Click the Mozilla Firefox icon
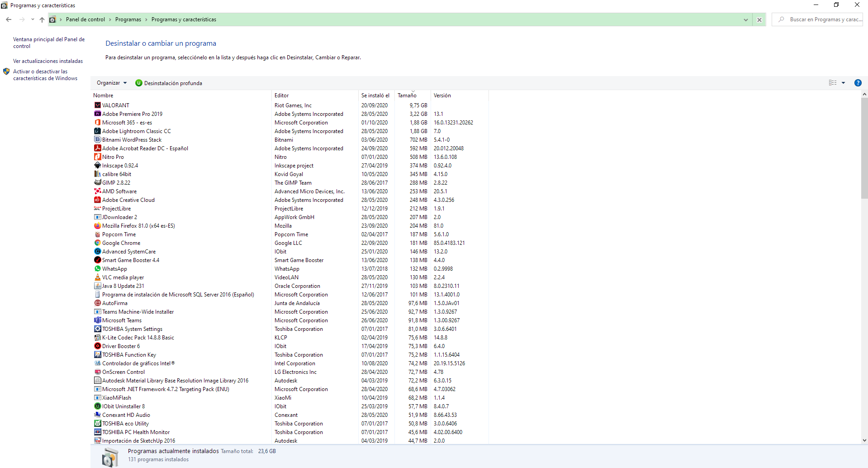The width and height of the screenshot is (868, 468). pyautogui.click(x=97, y=225)
